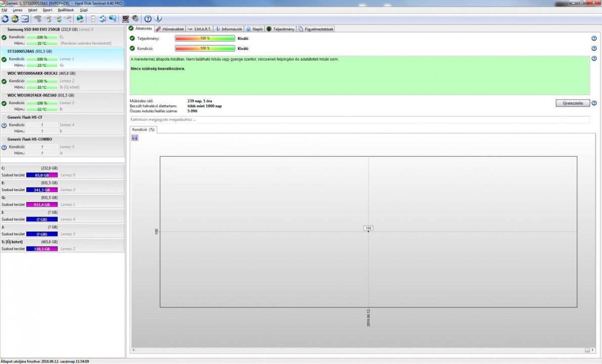Select the WDC WD5000AAKX-083CA1 disk
The height and width of the screenshot is (364, 602).
click(x=62, y=80)
